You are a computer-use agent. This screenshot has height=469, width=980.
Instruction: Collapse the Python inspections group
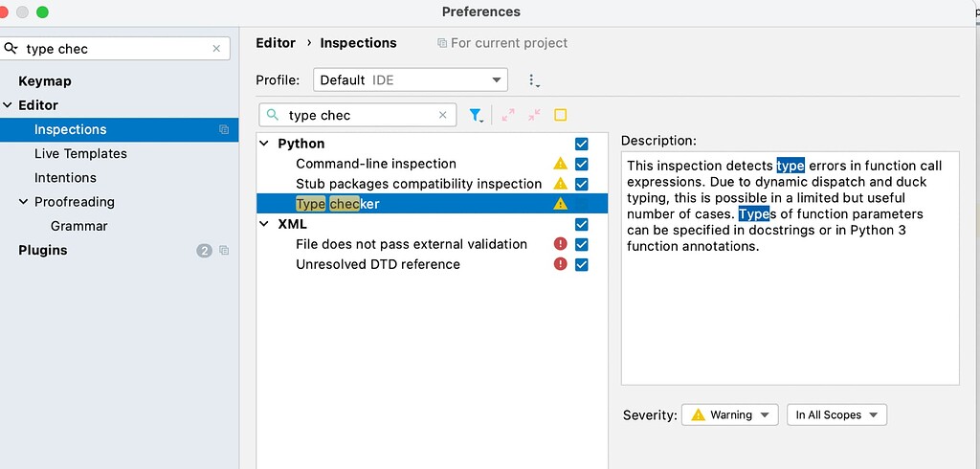tap(264, 144)
